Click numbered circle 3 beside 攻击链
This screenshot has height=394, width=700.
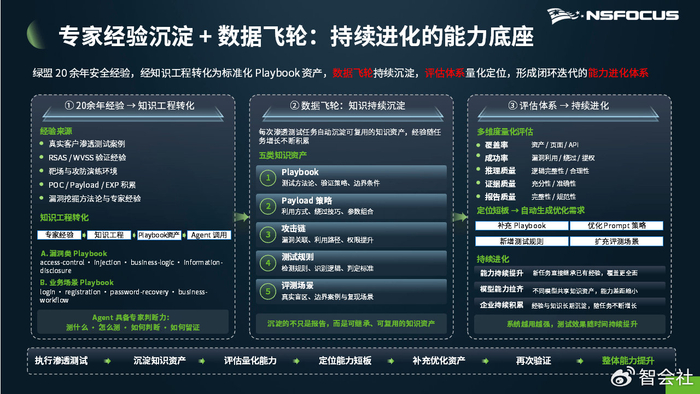[x=268, y=234]
